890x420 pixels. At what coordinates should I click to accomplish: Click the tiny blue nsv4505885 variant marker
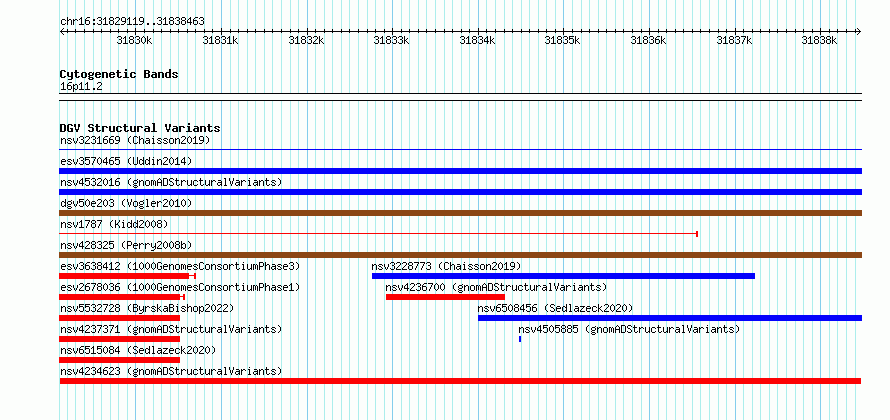pyautogui.click(x=520, y=339)
